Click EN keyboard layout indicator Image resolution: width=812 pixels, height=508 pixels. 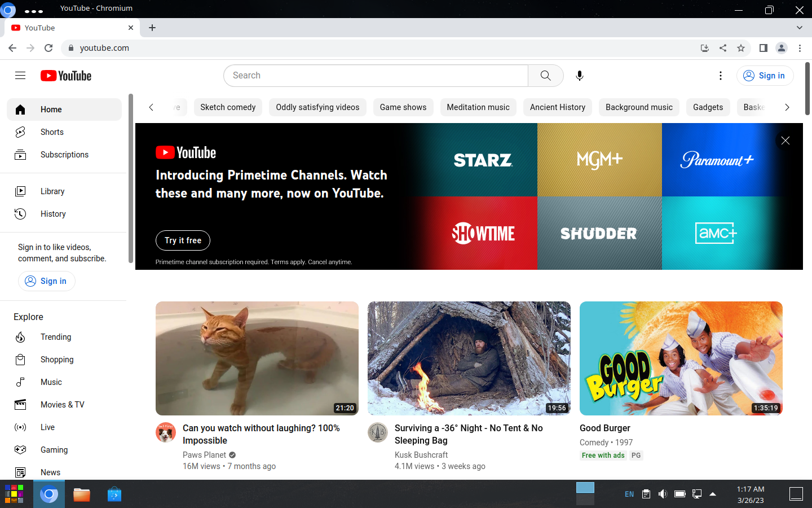point(629,494)
